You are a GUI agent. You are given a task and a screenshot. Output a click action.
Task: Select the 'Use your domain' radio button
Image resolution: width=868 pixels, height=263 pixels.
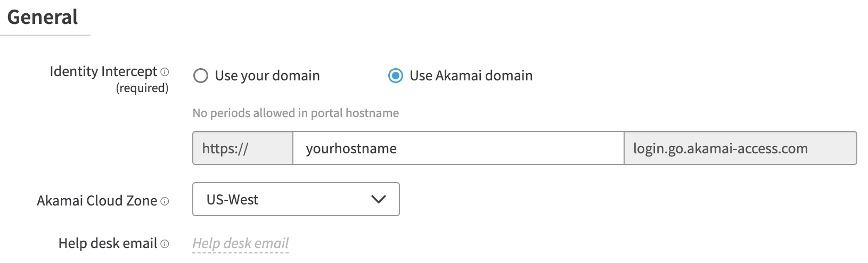coord(201,76)
